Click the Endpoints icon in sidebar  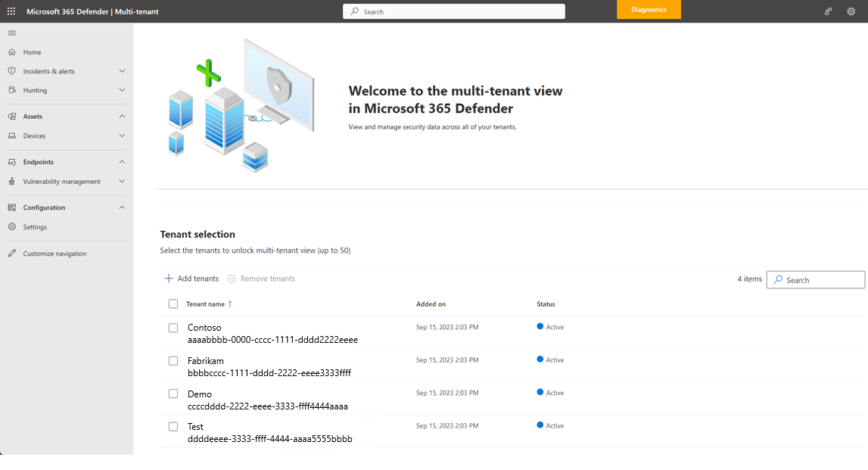click(x=11, y=162)
